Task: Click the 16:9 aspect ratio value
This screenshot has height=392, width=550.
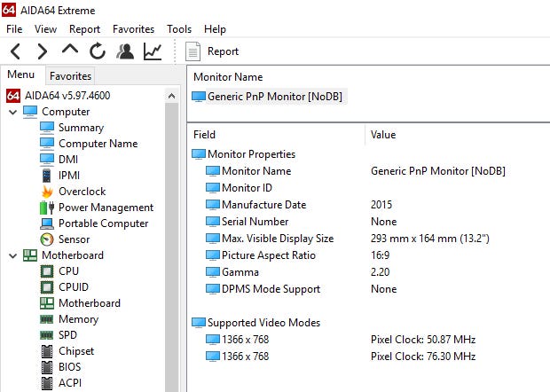Action: pyautogui.click(x=380, y=255)
